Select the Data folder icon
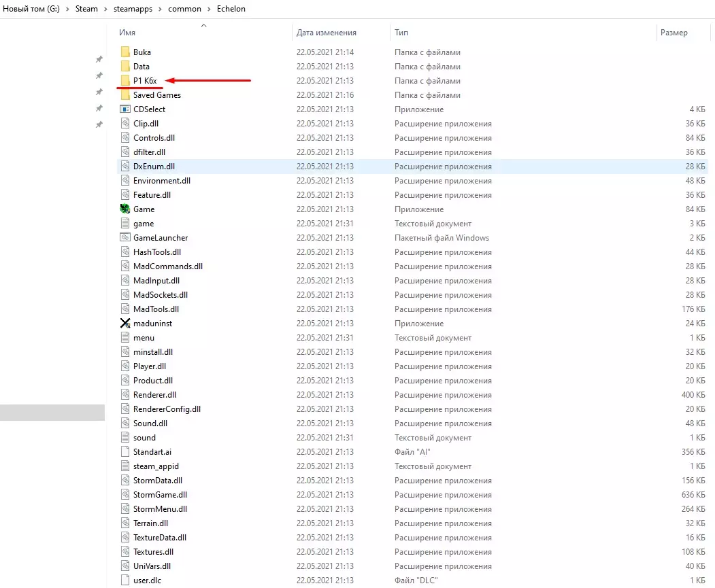The image size is (715, 588). pyautogui.click(x=125, y=67)
